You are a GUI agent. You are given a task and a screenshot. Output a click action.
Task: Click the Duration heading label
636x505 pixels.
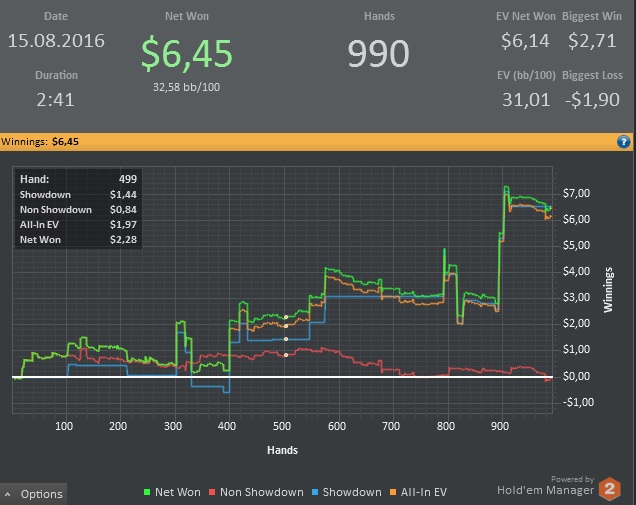56,75
